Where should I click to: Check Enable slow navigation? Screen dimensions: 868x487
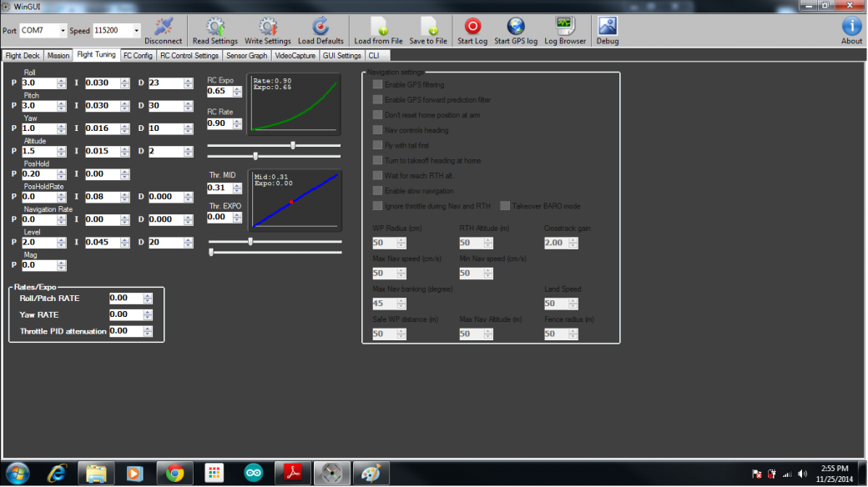tap(378, 191)
